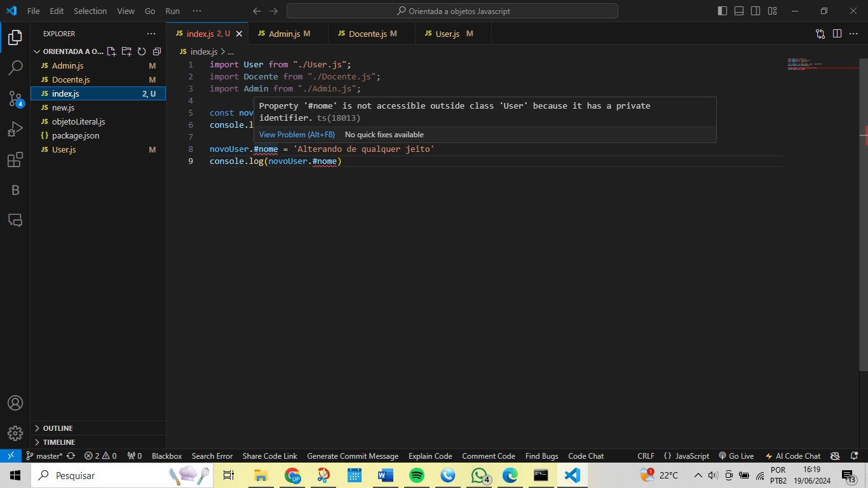This screenshot has width=868, height=488.
Task: Click the synchronize changes icon in status bar
Action: (x=71, y=456)
